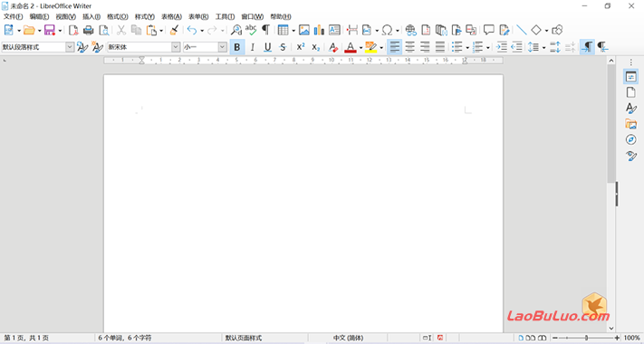The height and width of the screenshot is (344, 644).
Task: Set the paragraph alignment to justified
Action: coord(440,47)
